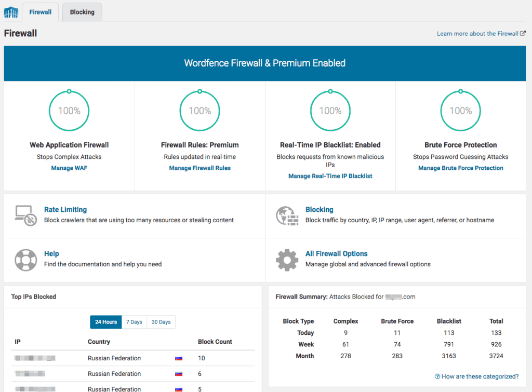Click Real-Time IP Blacklist 100% progress circle
532x392 pixels.
tap(330, 111)
